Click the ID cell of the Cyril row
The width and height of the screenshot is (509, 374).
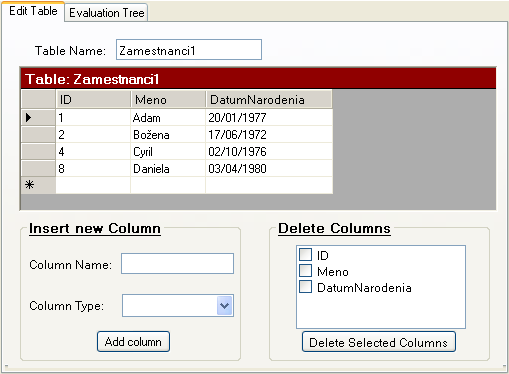pos(93,151)
